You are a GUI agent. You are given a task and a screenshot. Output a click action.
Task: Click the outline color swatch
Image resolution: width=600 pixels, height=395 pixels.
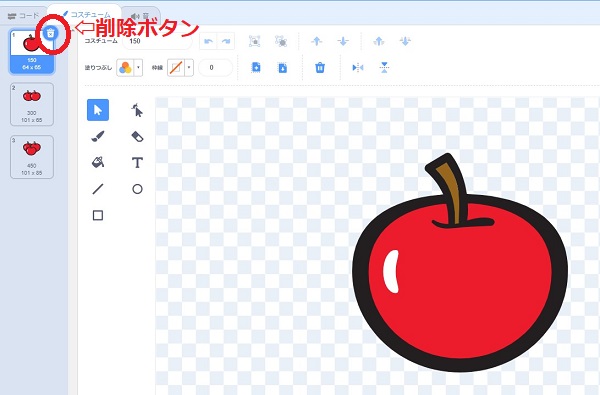click(x=176, y=68)
